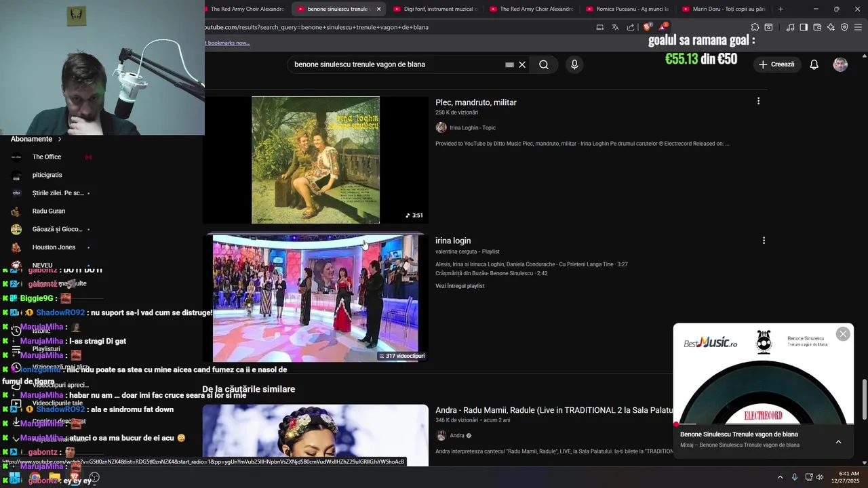Screen dimensions: 868x488
Task: Click the install app icon in address bar
Action: click(x=599, y=27)
